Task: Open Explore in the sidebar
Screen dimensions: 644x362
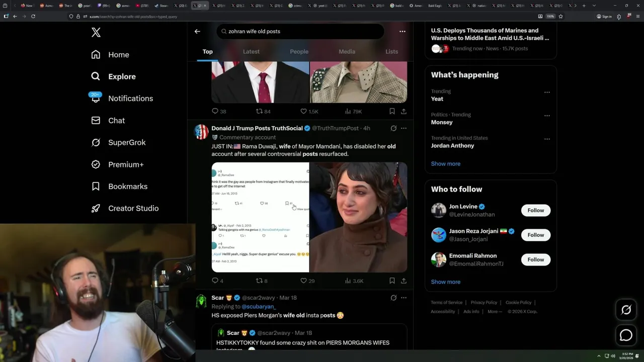Action: pyautogui.click(x=113, y=76)
